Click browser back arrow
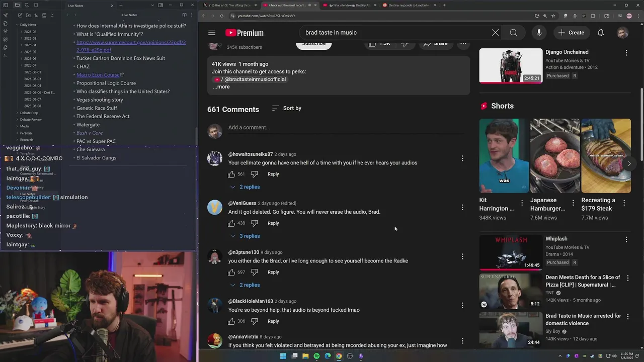This screenshot has width=644, height=362. 204,16
